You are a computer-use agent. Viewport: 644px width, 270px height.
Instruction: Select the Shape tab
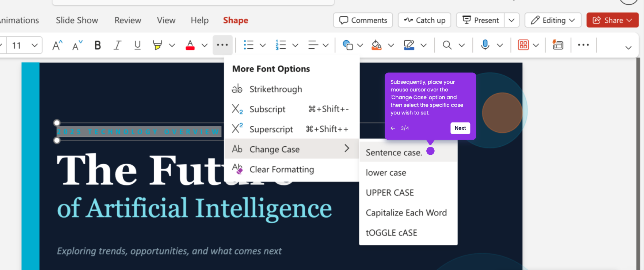tap(236, 20)
